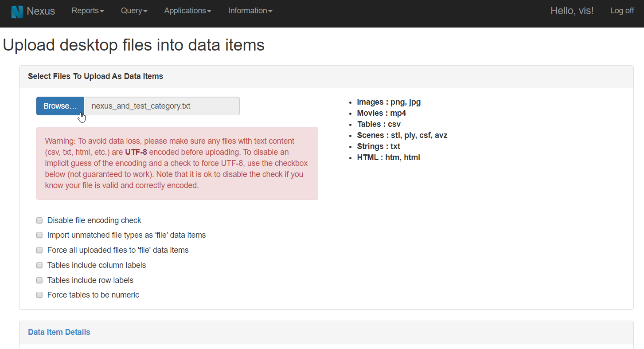The width and height of the screenshot is (644, 349).
Task: Click the Nexus brand text
Action: click(41, 11)
